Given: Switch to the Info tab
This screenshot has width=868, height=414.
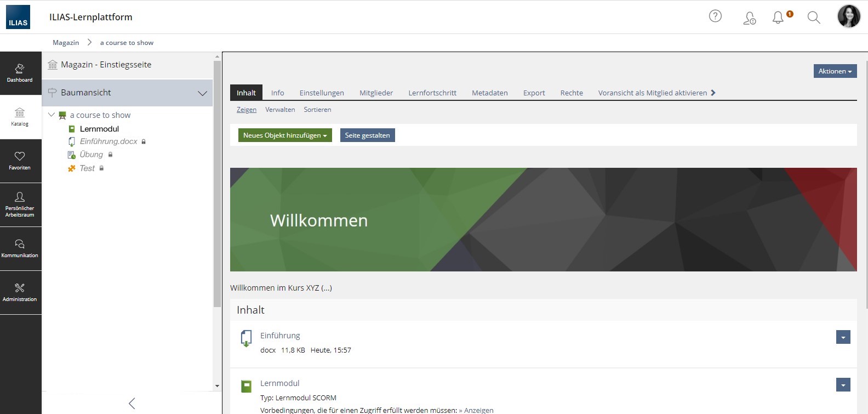Looking at the screenshot, I should tap(278, 93).
